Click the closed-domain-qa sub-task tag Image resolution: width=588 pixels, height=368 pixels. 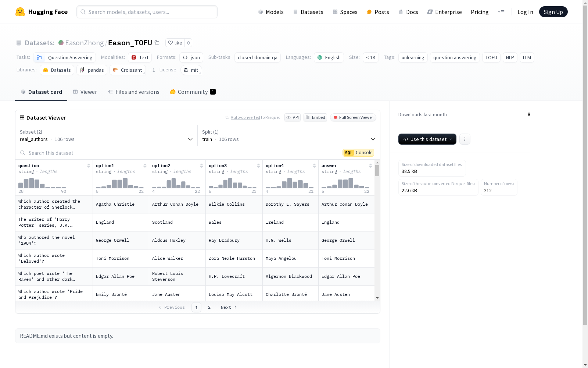[258, 57]
